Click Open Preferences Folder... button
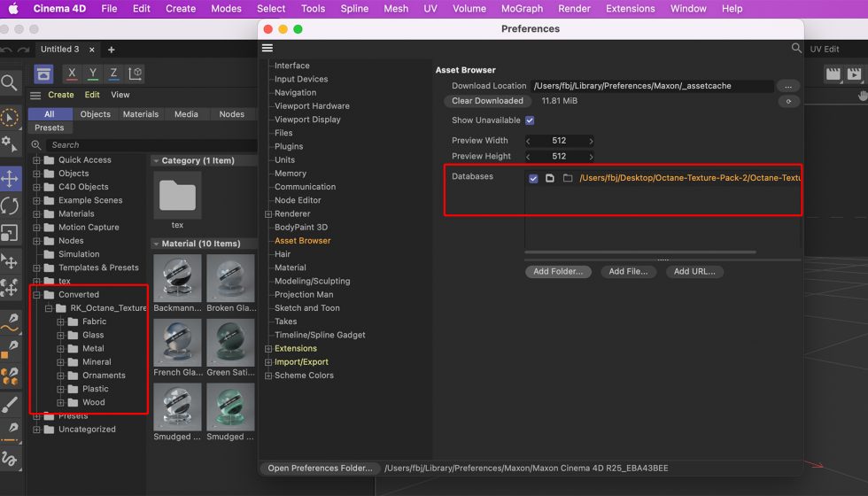Screen dimensions: 868x496 [x=320, y=469]
